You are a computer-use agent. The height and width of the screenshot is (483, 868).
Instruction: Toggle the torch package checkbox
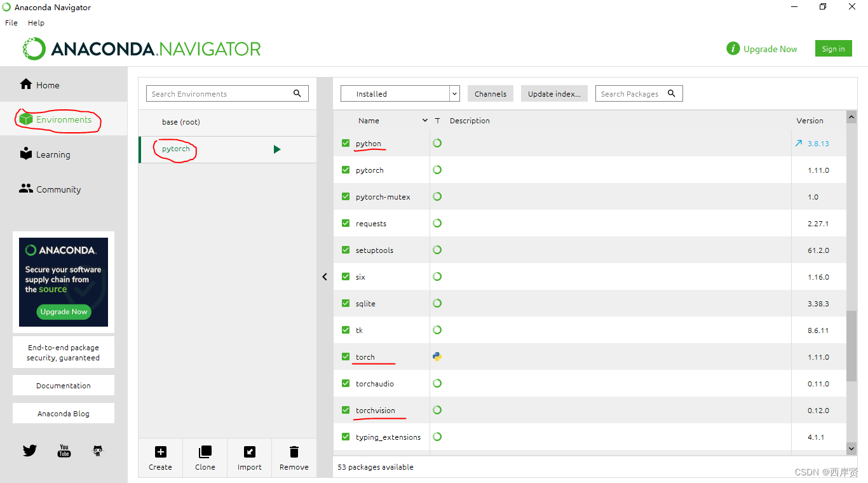pos(346,357)
